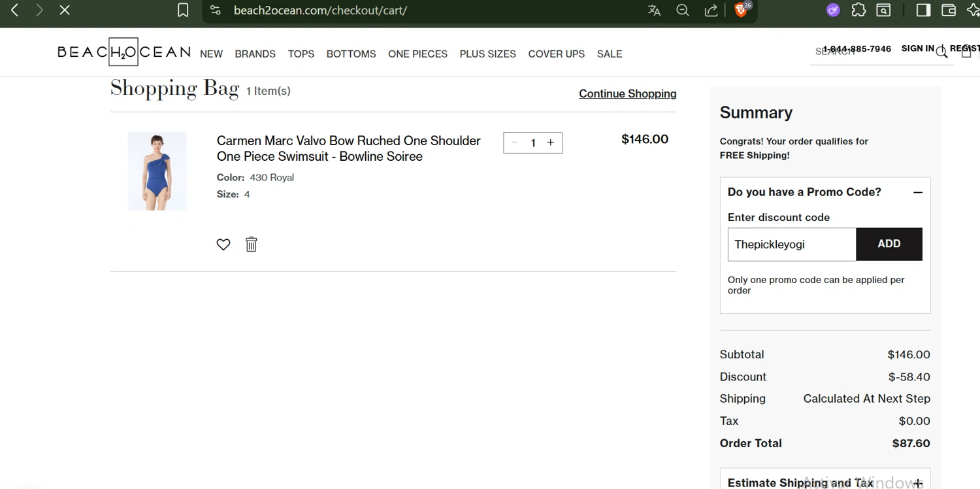Viewport: 980px width, 489px height.
Task: Open the PLUS SIZES menu
Action: coord(488,54)
